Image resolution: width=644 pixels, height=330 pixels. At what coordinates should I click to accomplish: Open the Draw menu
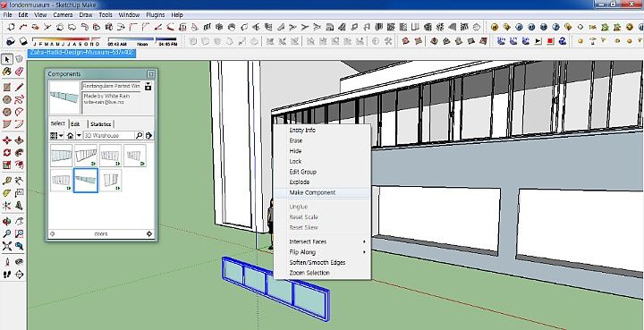tap(86, 15)
